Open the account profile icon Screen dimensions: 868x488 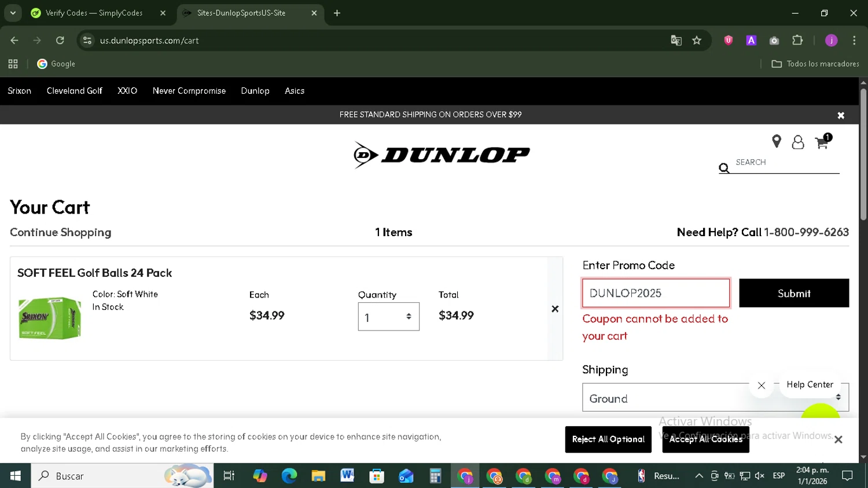[798, 142]
